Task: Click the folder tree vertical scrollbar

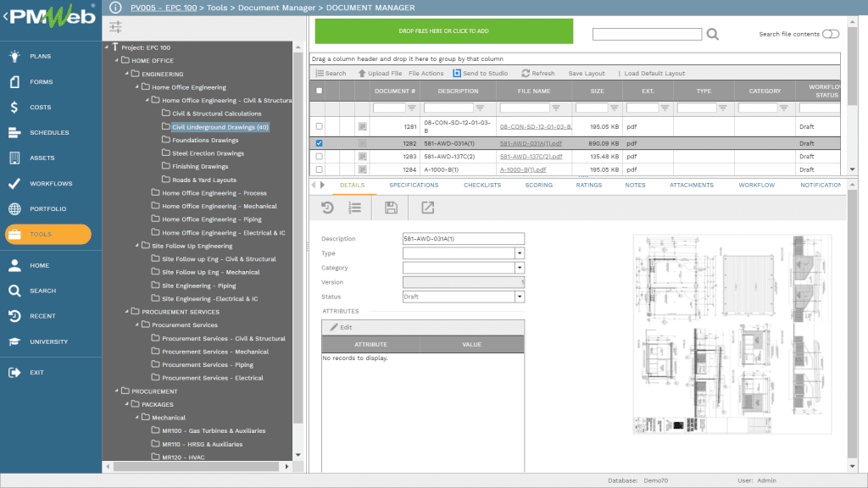Action: click(298, 238)
